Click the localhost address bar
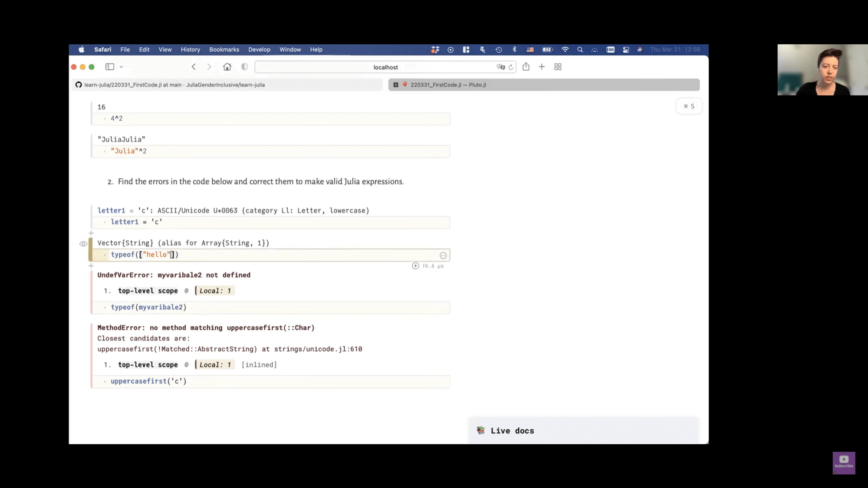 385,67
